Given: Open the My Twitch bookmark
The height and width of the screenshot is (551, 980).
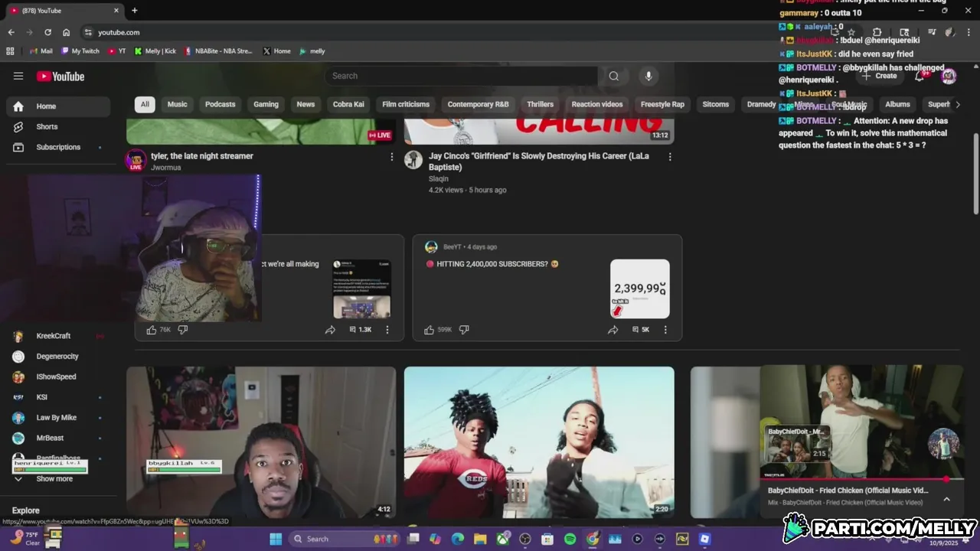Looking at the screenshot, I should point(80,51).
